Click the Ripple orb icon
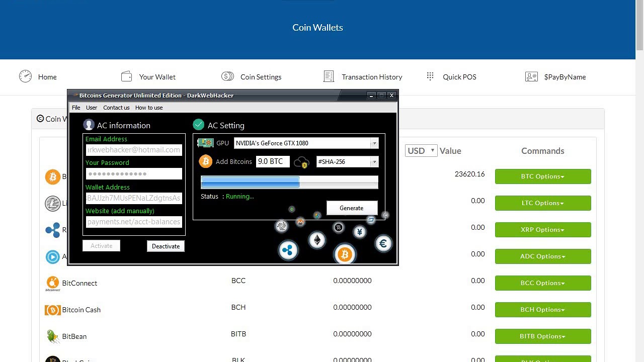Viewport: 644px width, 362px height. [x=288, y=250]
